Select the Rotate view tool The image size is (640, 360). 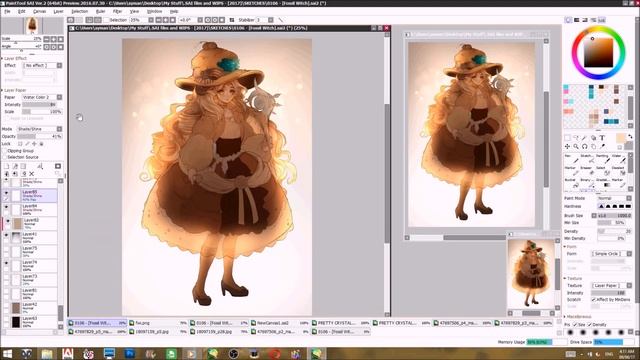click(584, 146)
